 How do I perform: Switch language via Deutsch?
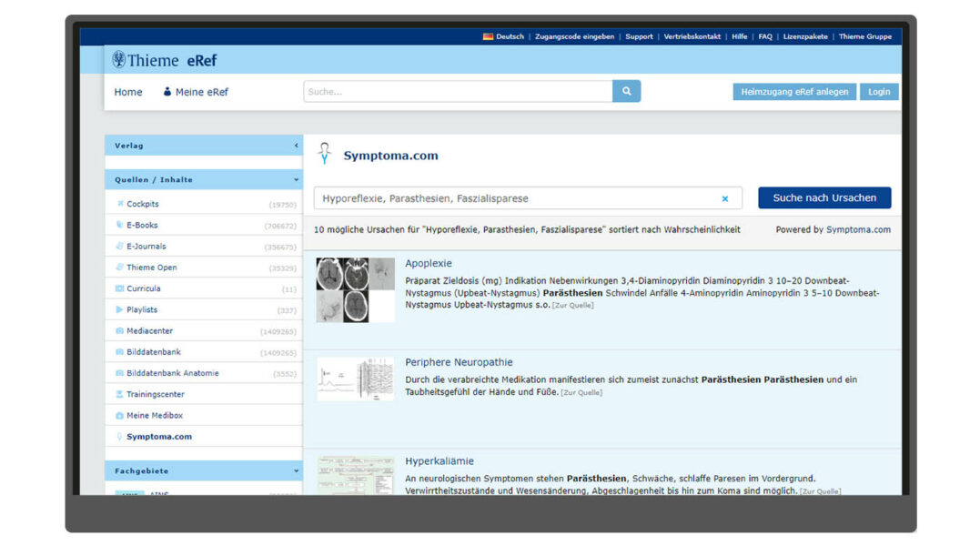point(510,37)
